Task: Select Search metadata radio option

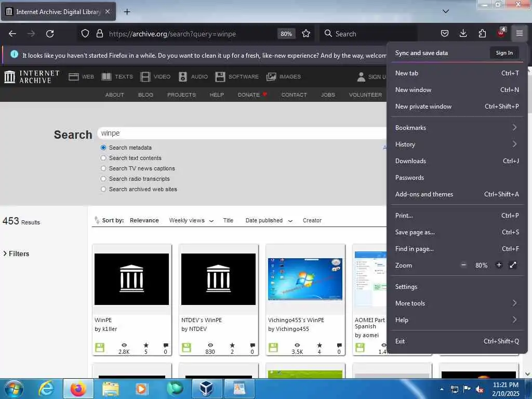Action: (103, 148)
